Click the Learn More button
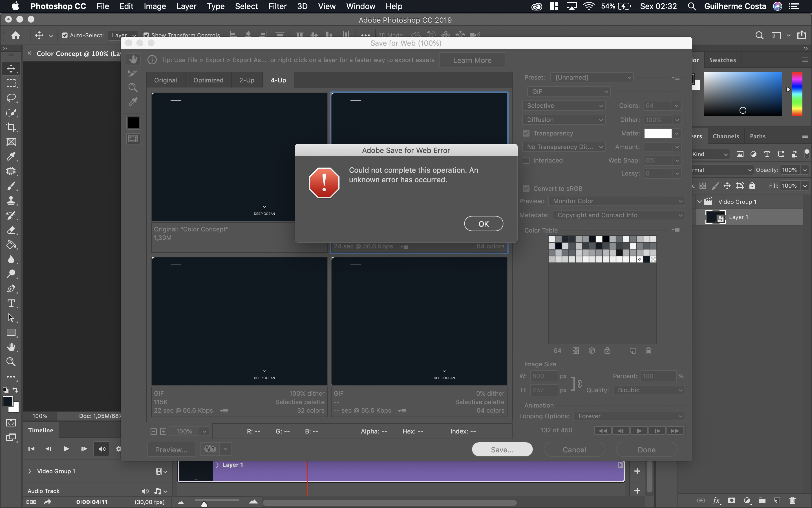 [472, 60]
